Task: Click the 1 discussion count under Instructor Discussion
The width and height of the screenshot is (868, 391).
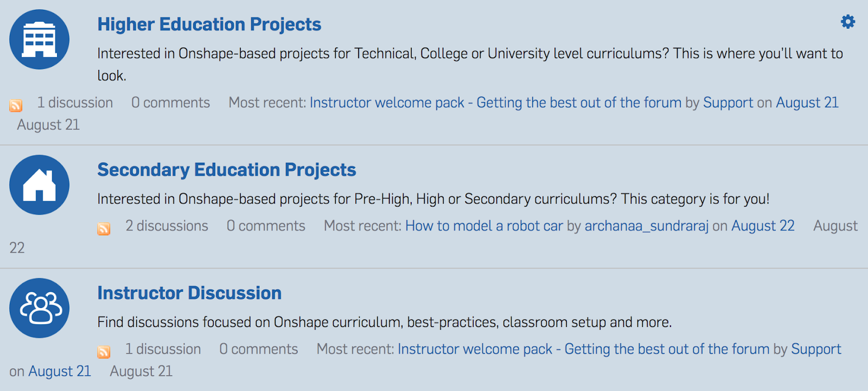Action: [x=163, y=349]
